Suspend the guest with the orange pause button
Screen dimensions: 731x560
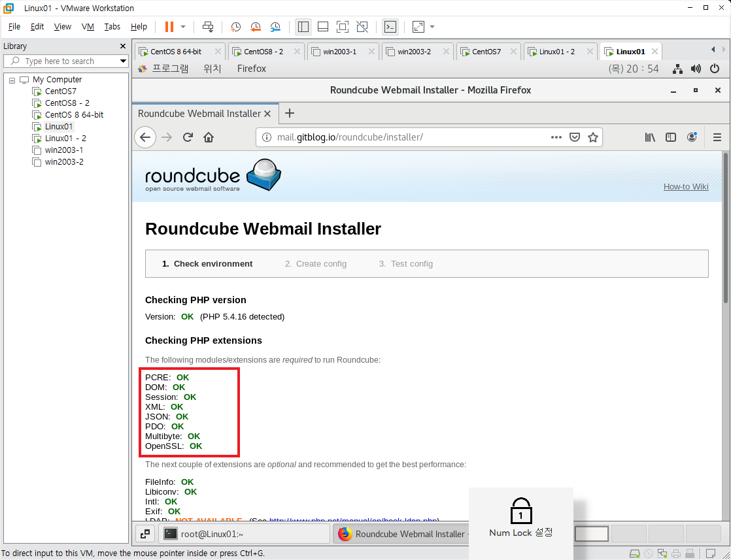[169, 27]
